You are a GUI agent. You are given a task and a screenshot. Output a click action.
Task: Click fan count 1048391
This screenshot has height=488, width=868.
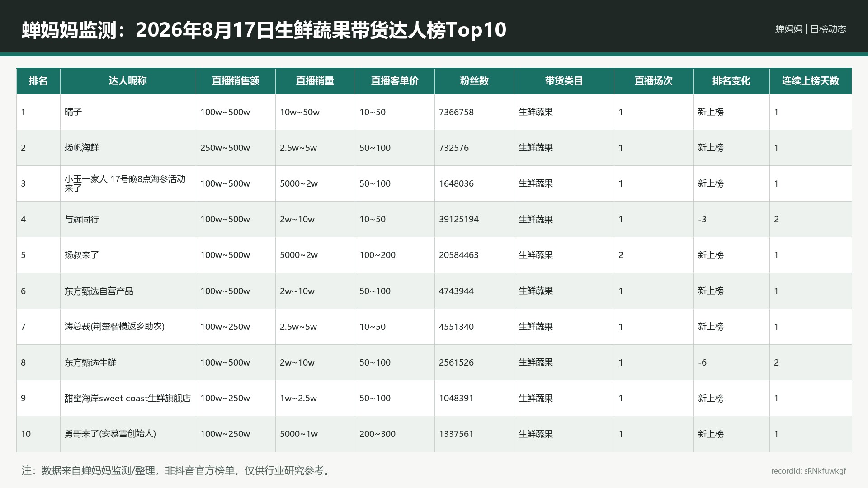[x=456, y=398]
